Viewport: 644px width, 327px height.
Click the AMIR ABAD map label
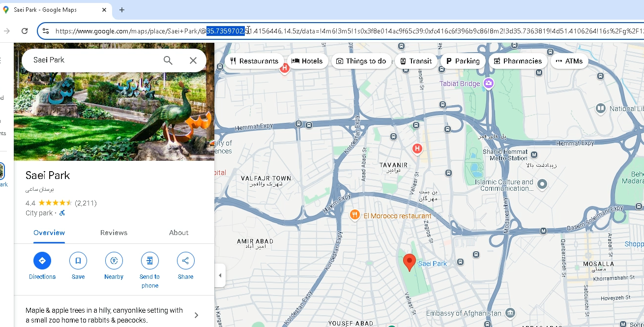click(x=255, y=241)
